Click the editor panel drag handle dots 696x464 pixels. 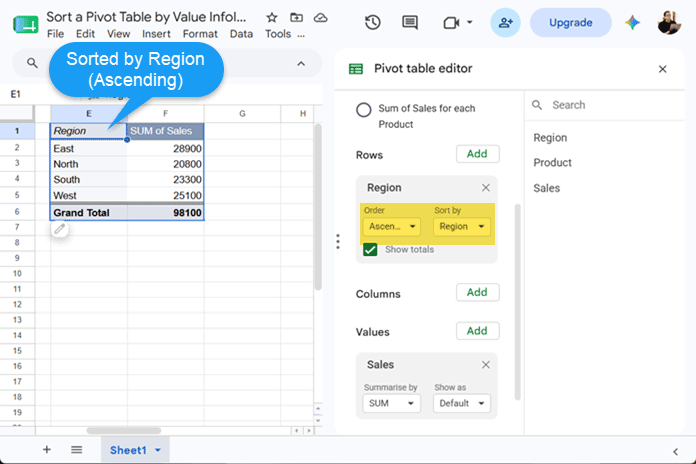point(338,242)
